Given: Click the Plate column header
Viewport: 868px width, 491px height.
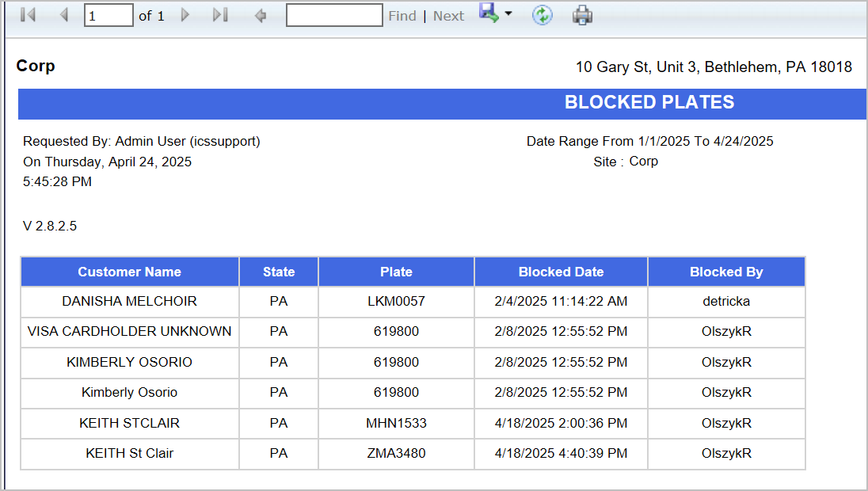Looking at the screenshot, I should 396,272.
